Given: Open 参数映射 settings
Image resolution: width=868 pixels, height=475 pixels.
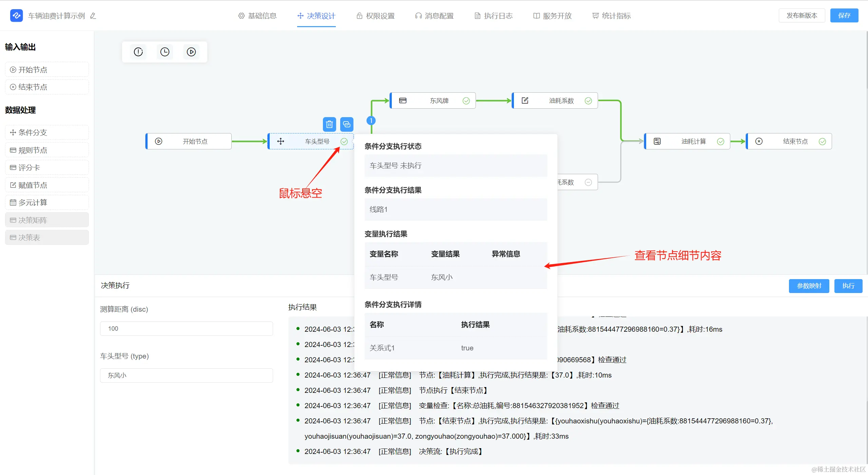Looking at the screenshot, I should click(x=809, y=286).
